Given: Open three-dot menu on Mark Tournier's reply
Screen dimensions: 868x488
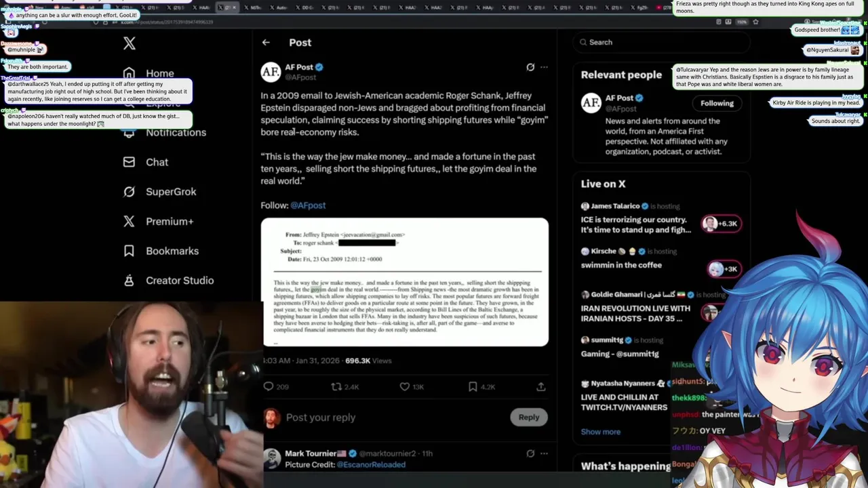Looking at the screenshot, I should [544, 453].
